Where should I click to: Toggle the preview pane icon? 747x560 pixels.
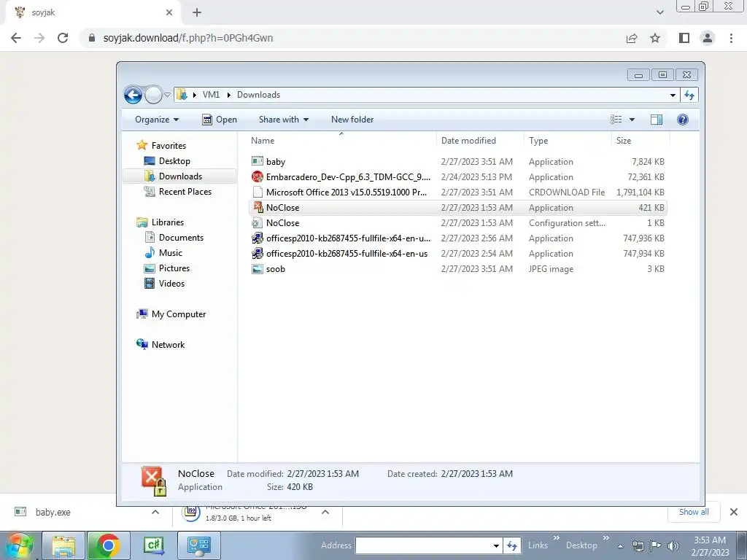coord(656,120)
